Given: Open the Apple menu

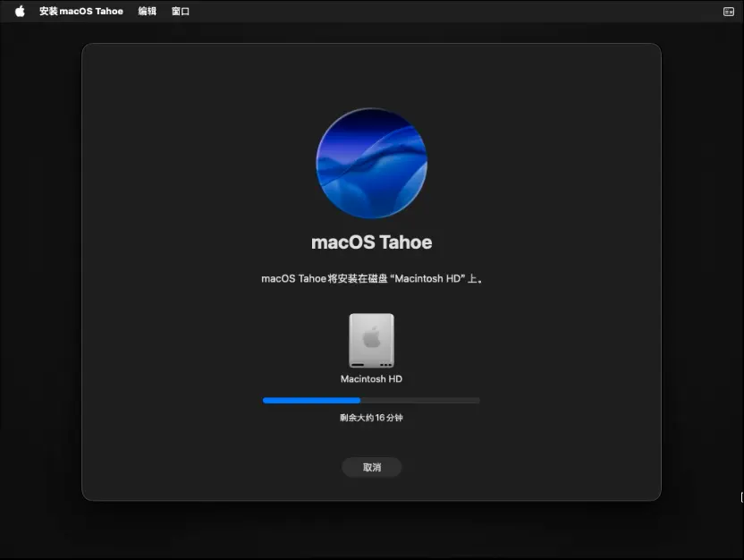Looking at the screenshot, I should click(x=20, y=12).
